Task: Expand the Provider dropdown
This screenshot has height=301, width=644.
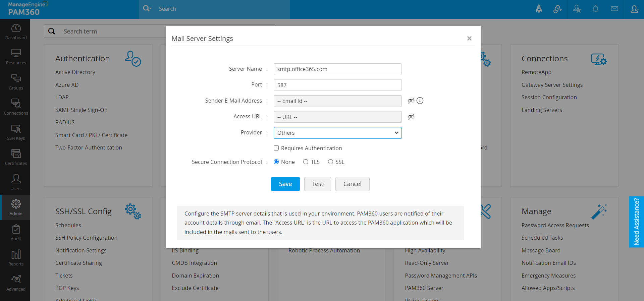Action: pyautogui.click(x=337, y=133)
